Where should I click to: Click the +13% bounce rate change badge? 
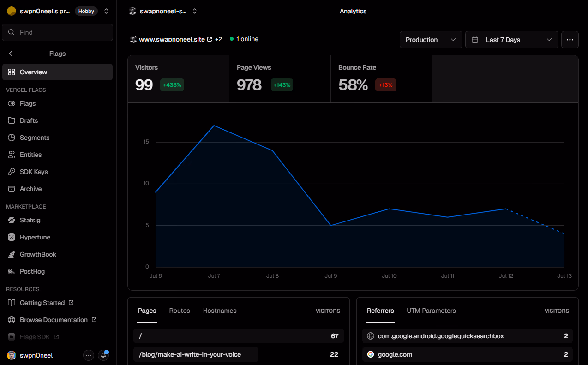pos(386,85)
